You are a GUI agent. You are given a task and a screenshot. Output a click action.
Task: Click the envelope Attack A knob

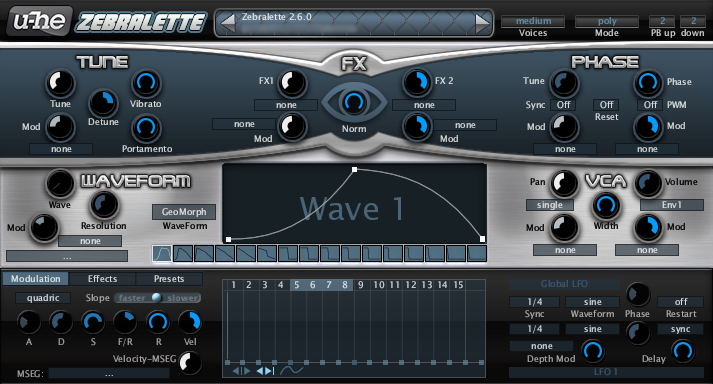(28, 322)
